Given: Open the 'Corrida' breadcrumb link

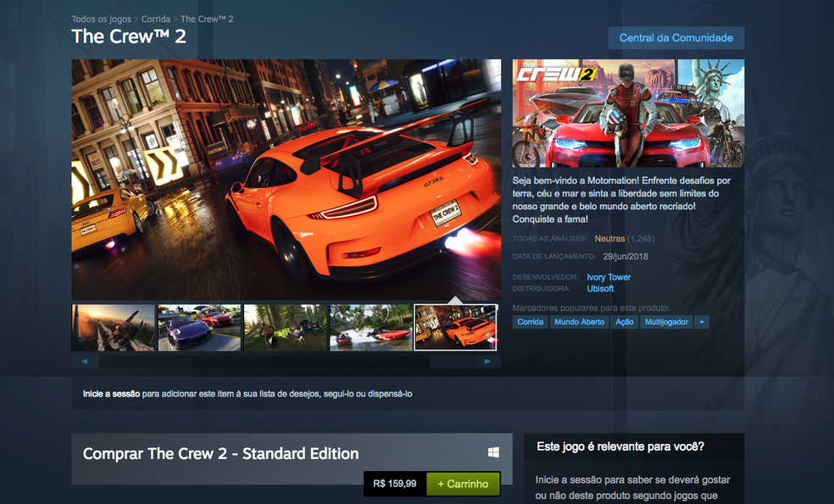Looking at the screenshot, I should click(156, 19).
